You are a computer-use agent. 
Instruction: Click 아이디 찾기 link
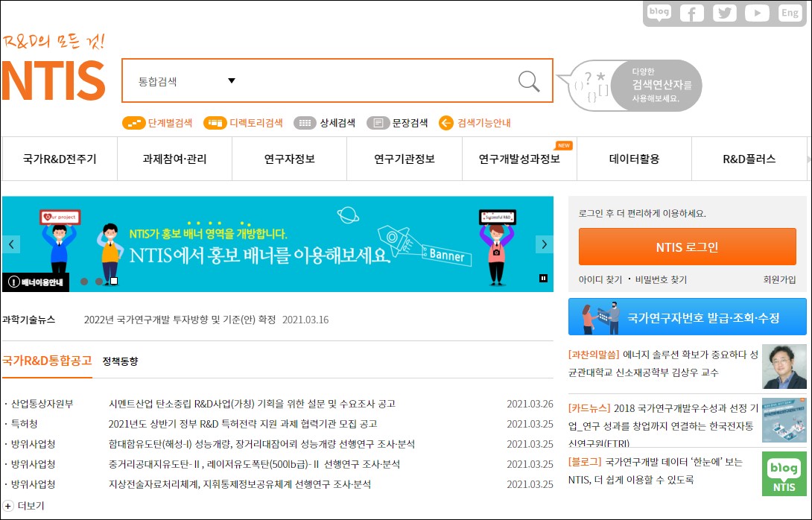tap(600, 279)
